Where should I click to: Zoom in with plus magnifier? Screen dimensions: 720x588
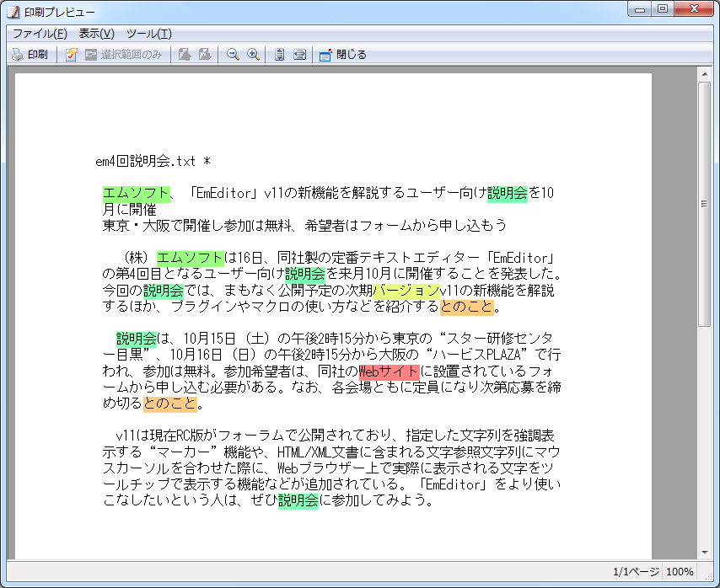pos(253,55)
